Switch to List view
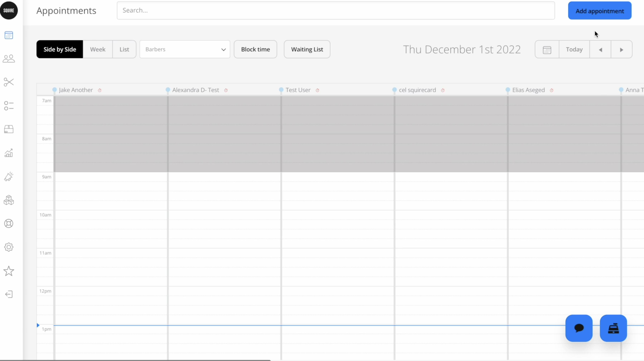The height and width of the screenshot is (361, 644). tap(124, 49)
